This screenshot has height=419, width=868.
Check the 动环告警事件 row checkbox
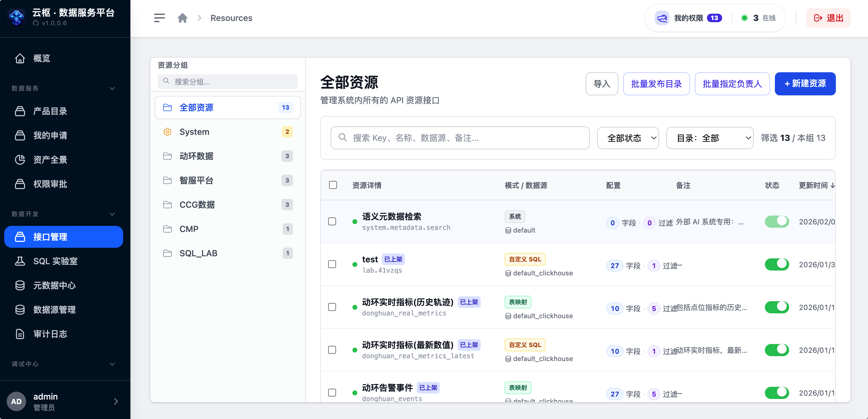[332, 393]
